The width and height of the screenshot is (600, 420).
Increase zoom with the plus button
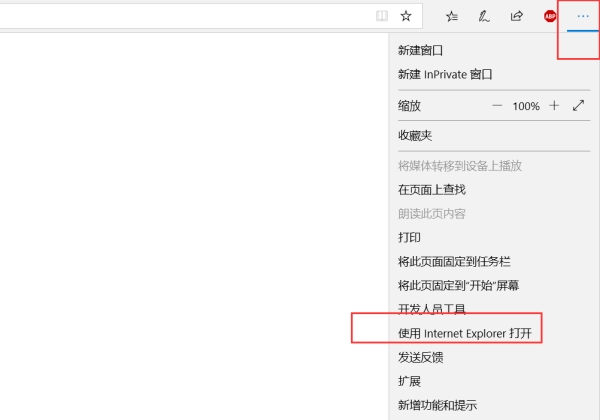click(554, 105)
